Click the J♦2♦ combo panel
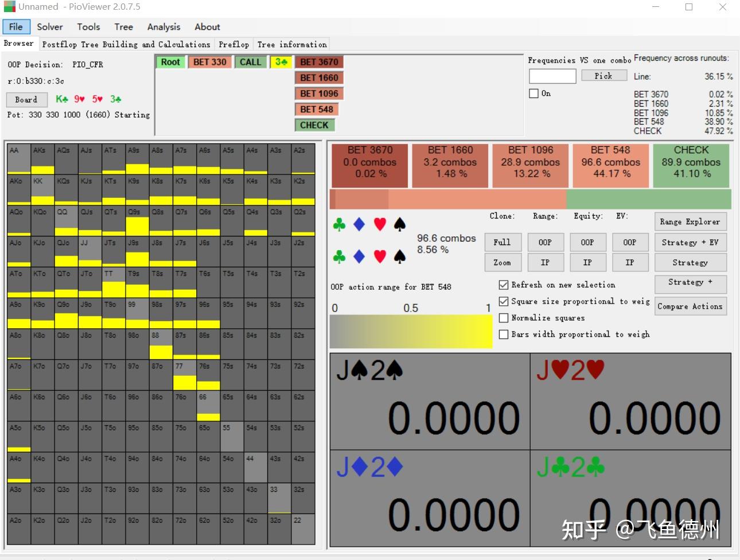 (430, 498)
